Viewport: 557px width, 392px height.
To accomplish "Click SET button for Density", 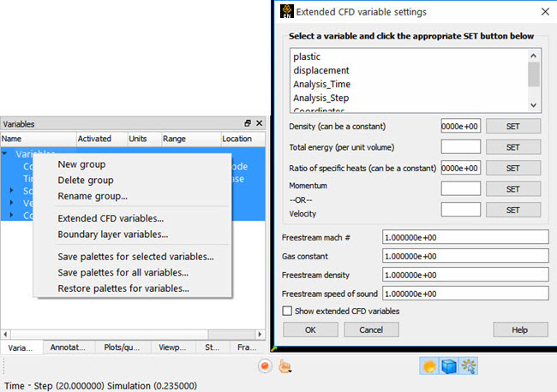I will 513,127.
